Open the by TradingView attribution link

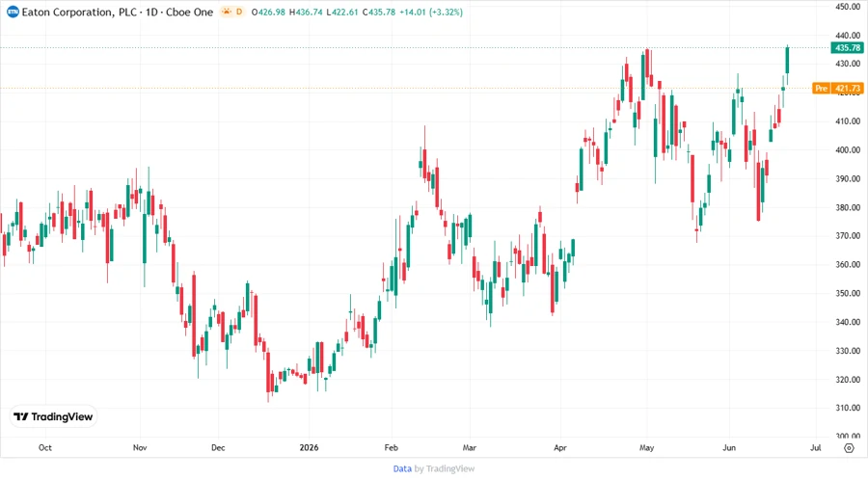tap(445, 468)
